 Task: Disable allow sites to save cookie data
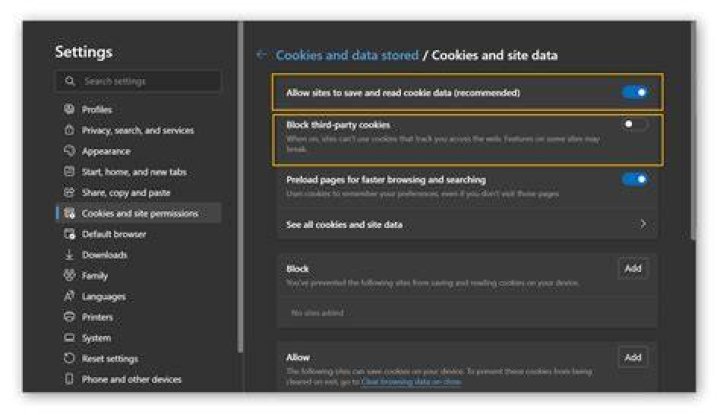point(635,92)
